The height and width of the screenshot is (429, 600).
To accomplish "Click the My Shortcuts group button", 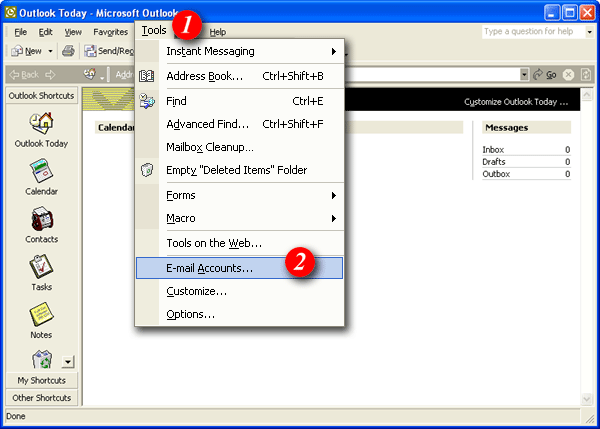I will click(x=41, y=380).
